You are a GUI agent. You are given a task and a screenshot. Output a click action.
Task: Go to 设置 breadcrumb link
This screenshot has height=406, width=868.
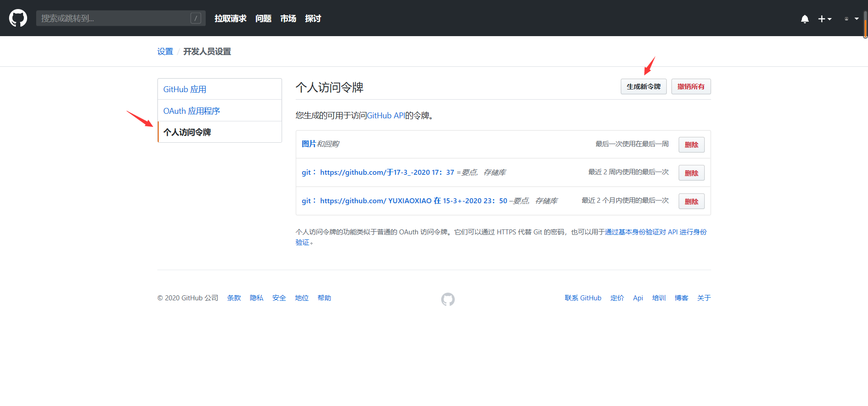pos(165,51)
